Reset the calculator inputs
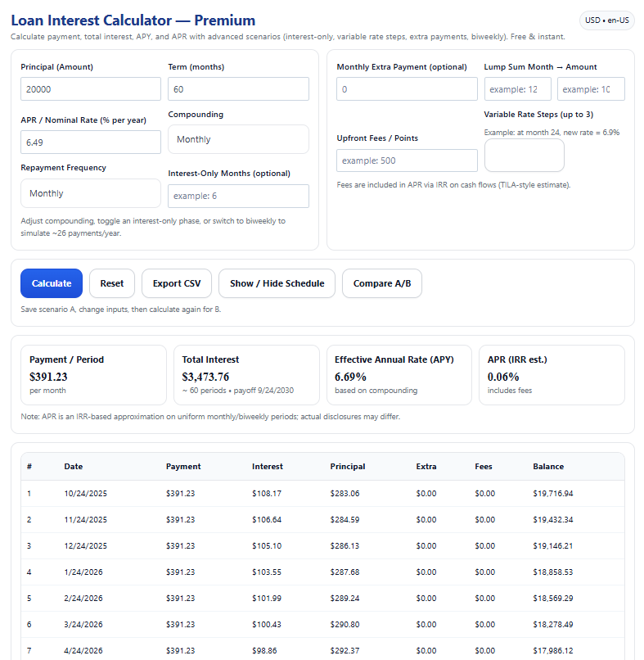 click(x=112, y=283)
